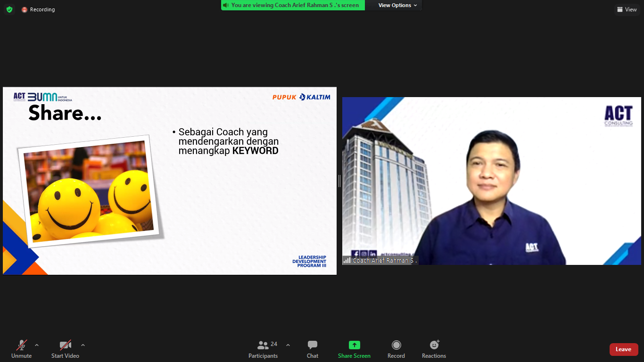Click the green encryption shield icon
Image resolution: width=644 pixels, height=362 pixels.
[9, 9]
